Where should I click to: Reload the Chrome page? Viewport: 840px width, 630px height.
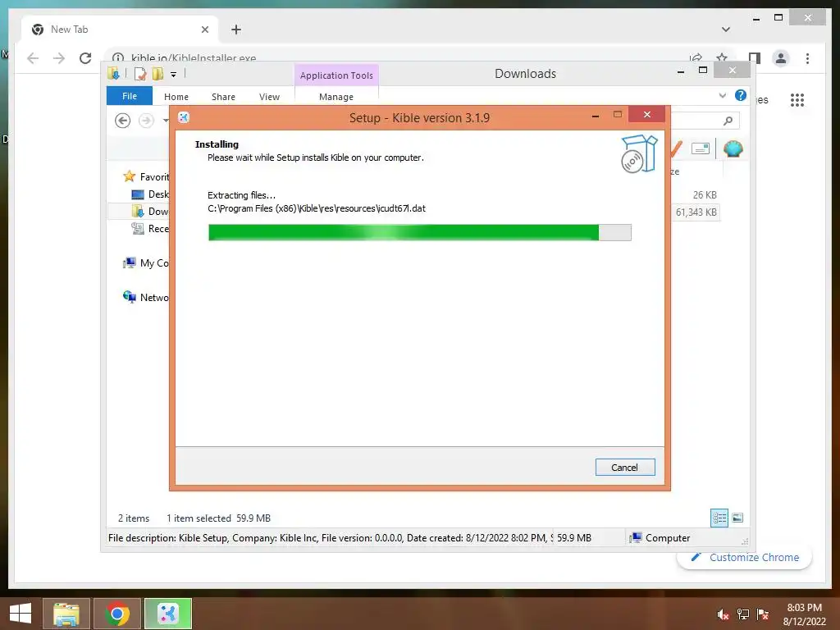point(85,58)
